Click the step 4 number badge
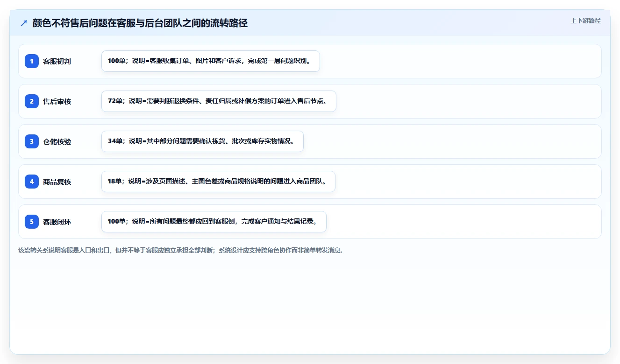This screenshot has width=620, height=364. [32, 182]
